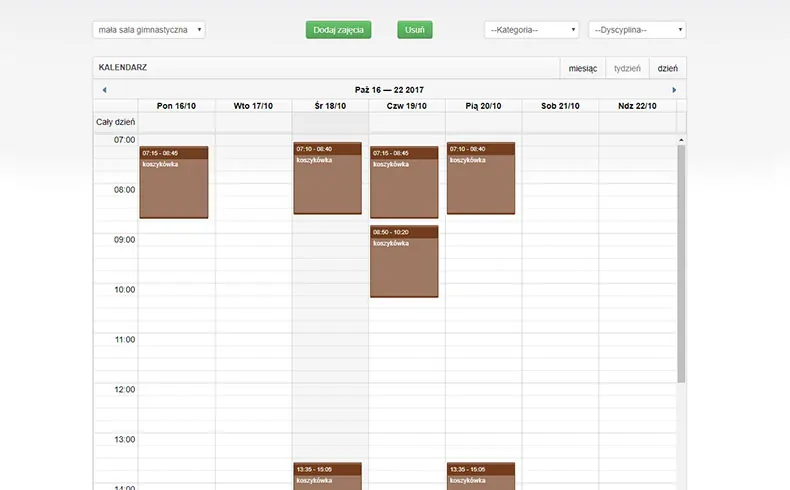Select Wednesday 07:10 koszykówka event
This screenshot has width=790, height=490.
point(327,179)
